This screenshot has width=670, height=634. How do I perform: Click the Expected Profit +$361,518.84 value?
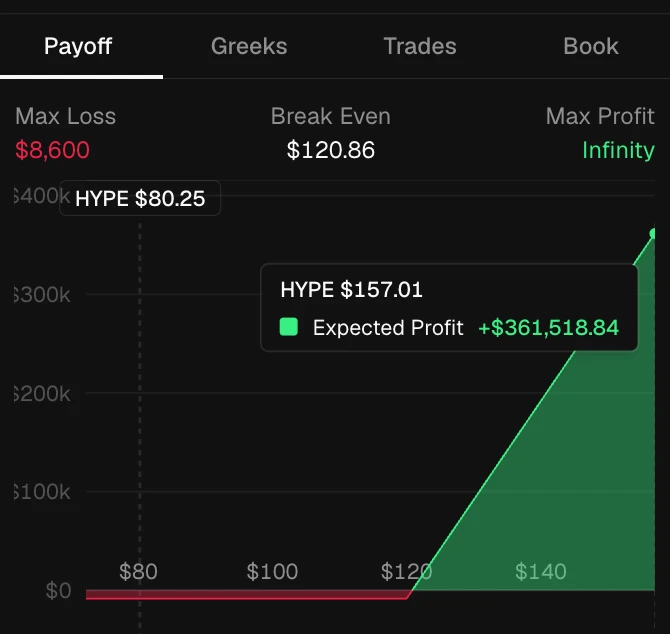[548, 328]
